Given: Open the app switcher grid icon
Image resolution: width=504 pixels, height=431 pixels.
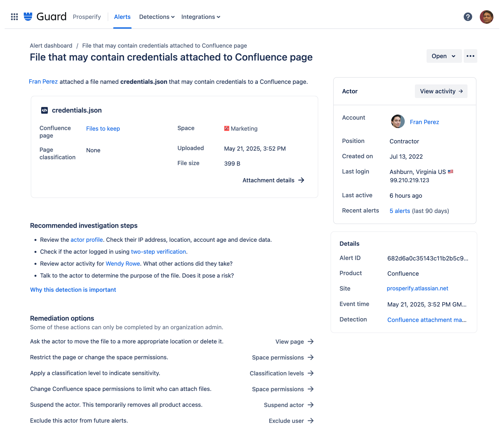Looking at the screenshot, I should click(14, 17).
